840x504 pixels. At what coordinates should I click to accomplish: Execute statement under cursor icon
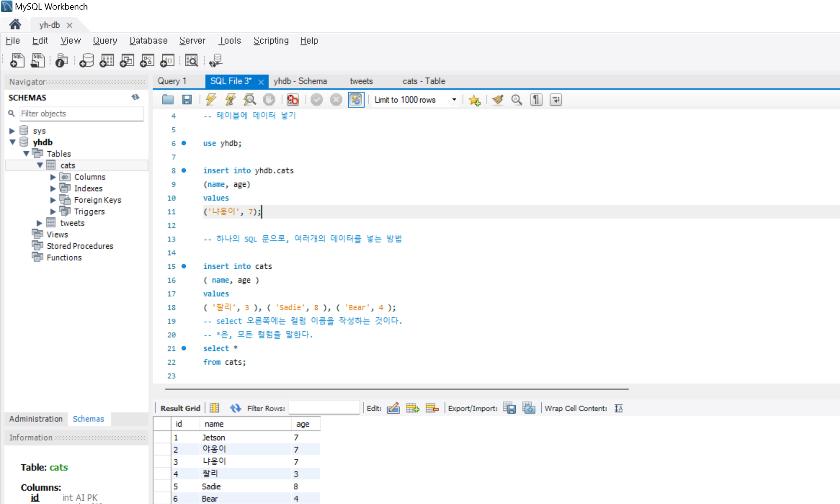230,99
